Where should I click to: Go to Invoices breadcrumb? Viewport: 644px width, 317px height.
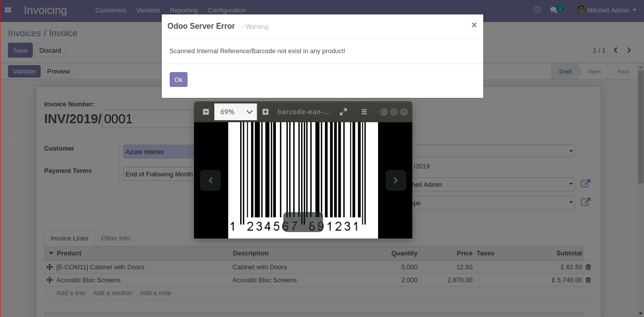pyautogui.click(x=24, y=33)
